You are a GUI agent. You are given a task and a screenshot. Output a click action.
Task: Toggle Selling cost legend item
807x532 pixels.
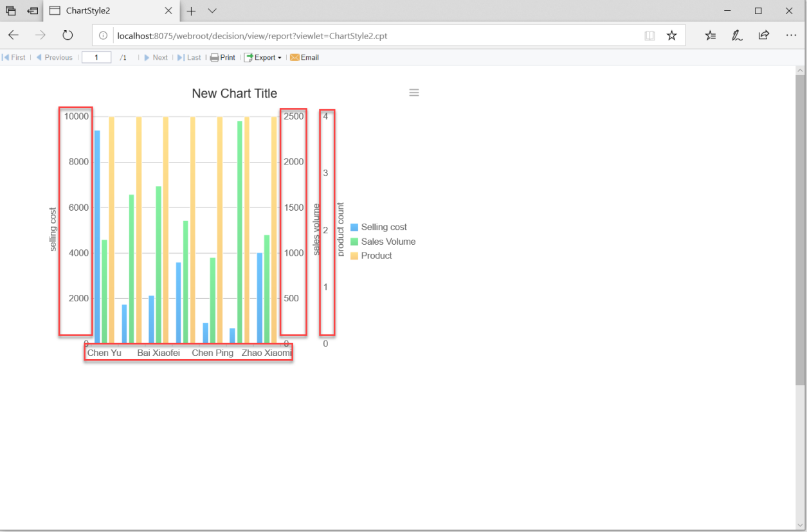[x=379, y=227]
